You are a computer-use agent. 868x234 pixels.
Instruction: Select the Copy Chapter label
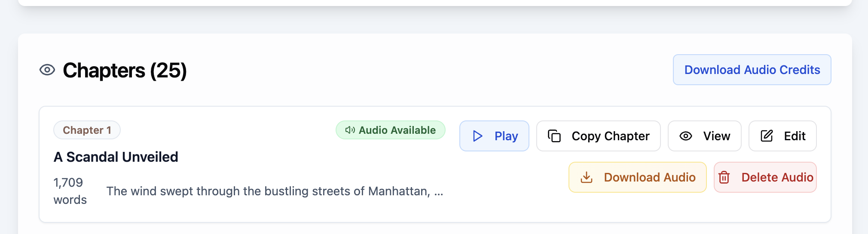pos(610,136)
